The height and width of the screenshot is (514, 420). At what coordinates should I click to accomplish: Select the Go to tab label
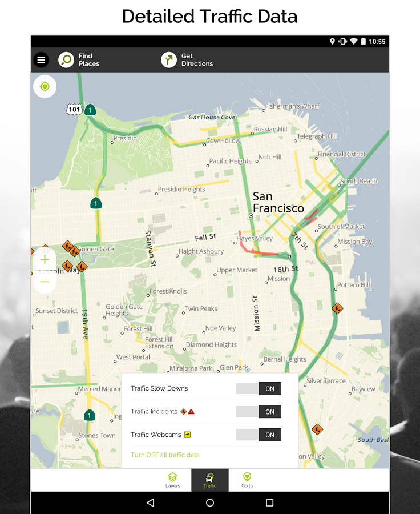pos(247,486)
